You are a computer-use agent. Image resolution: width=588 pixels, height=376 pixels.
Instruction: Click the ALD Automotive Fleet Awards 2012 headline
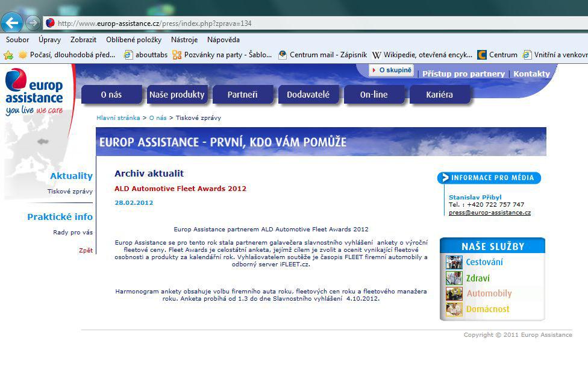(180, 189)
